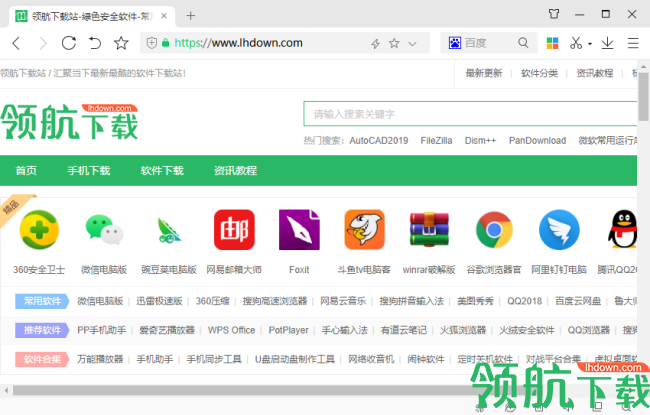Open the U盘启动盘制作工具 link
Viewport: 650px width, 415px height.
pos(295,359)
